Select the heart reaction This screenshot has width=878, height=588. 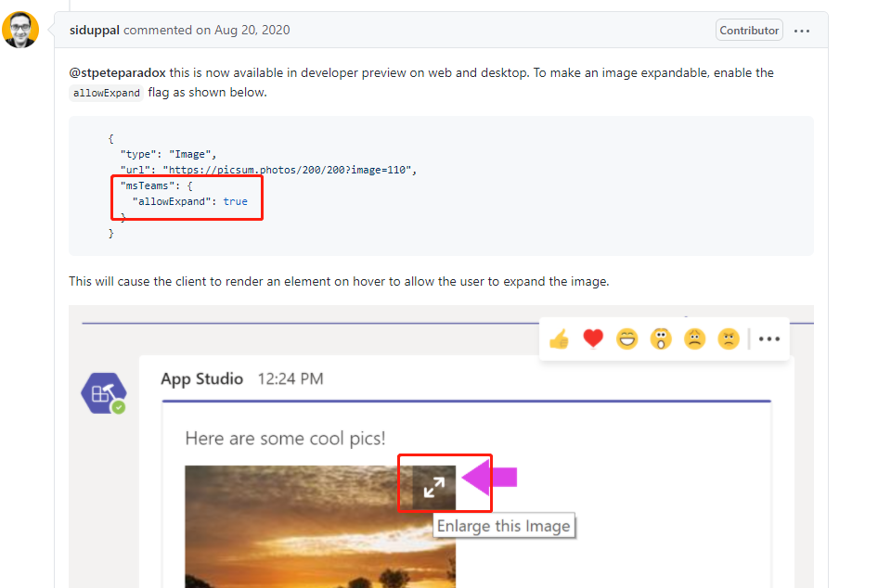pos(593,339)
